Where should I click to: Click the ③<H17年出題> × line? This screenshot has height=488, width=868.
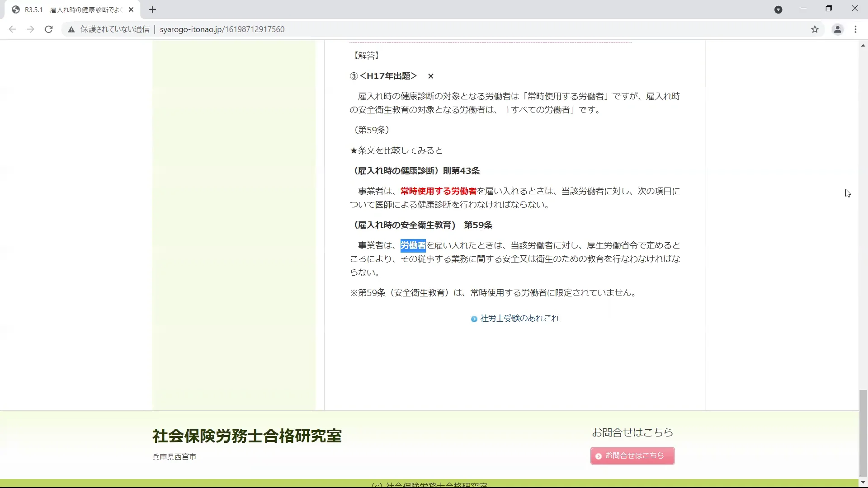click(392, 76)
